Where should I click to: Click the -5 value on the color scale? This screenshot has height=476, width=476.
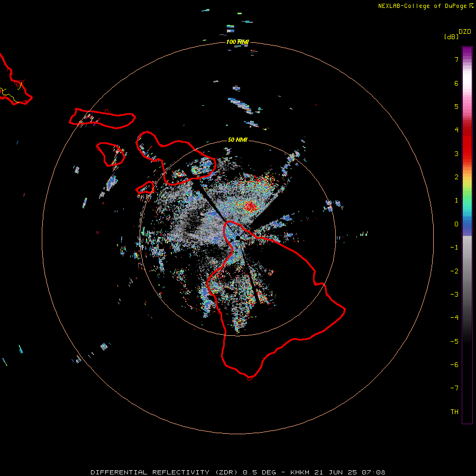click(x=454, y=342)
